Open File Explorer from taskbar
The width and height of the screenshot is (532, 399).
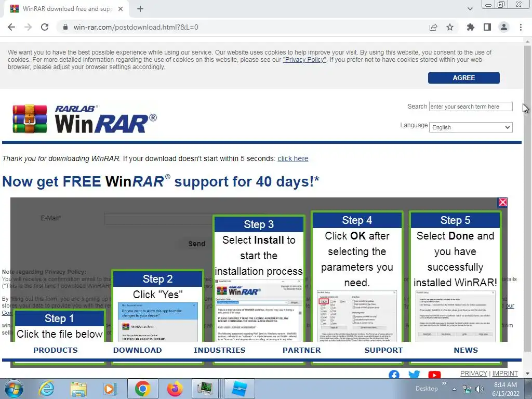pos(78,389)
